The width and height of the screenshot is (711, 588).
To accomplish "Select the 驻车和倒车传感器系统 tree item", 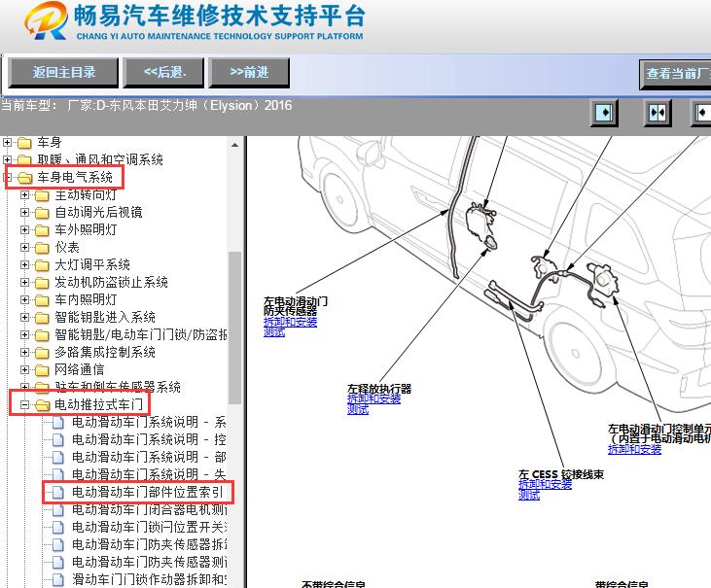I will pyautogui.click(x=118, y=387).
